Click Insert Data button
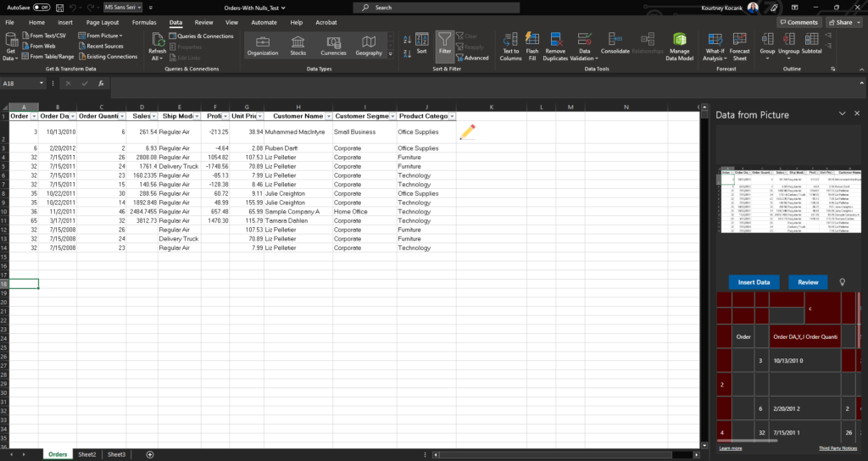The width and height of the screenshot is (868, 461). click(x=754, y=282)
